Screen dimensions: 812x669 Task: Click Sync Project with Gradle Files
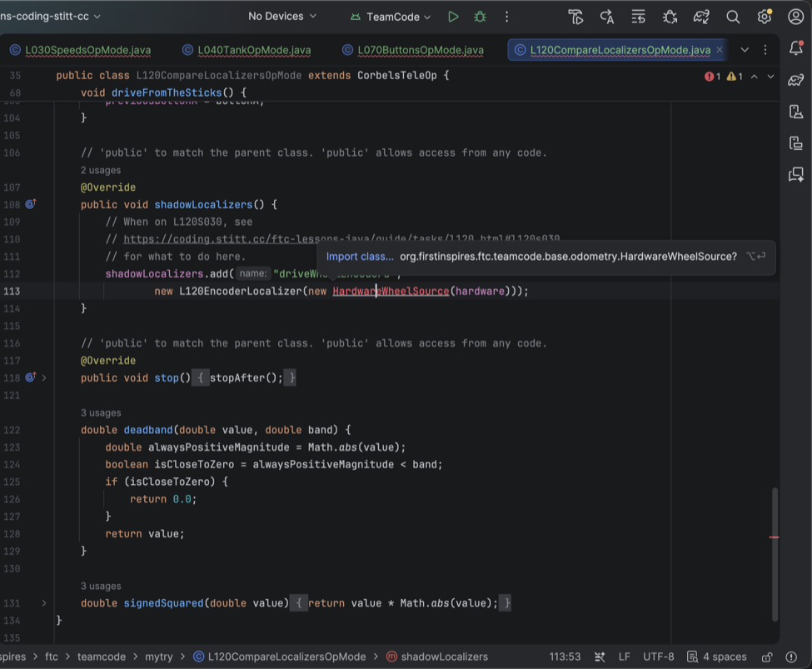(701, 17)
